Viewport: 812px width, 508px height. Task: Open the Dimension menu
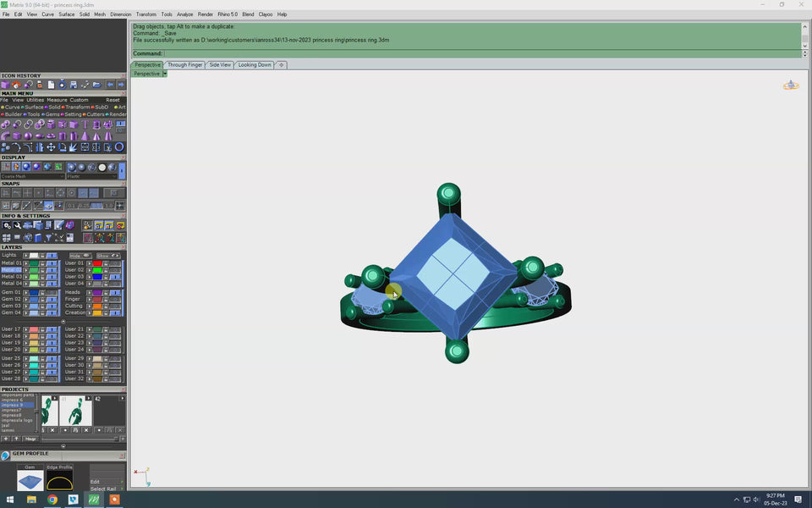120,14
